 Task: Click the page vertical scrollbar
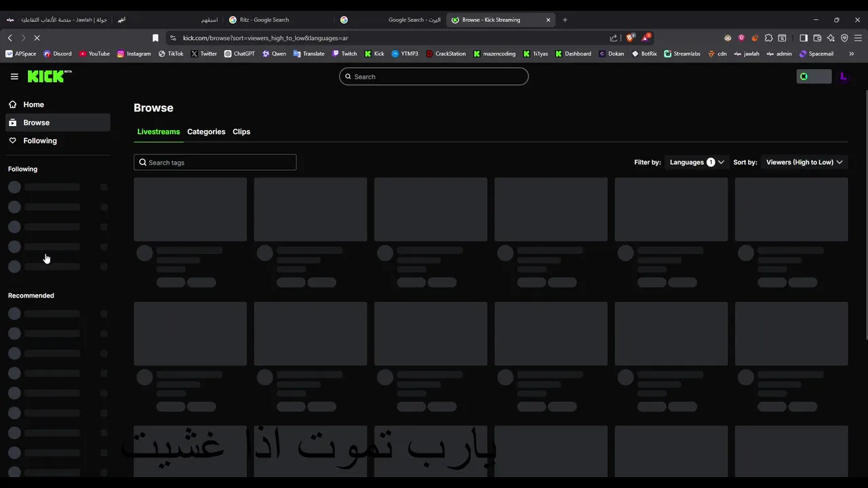pyautogui.click(x=865, y=216)
